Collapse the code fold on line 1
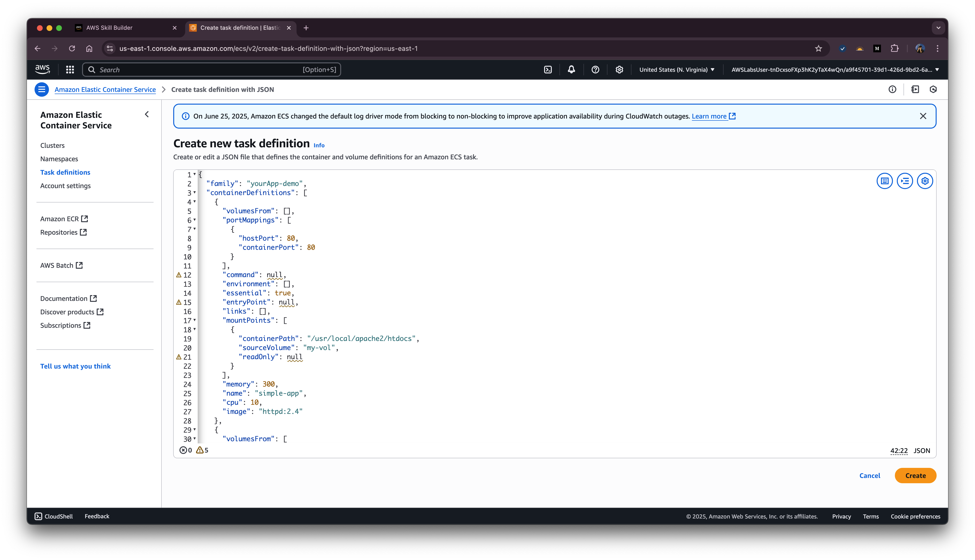 pos(195,174)
